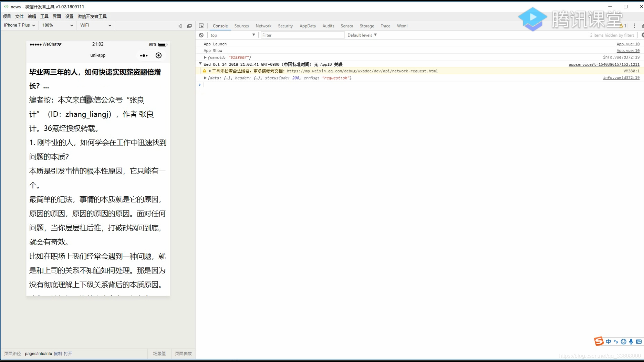Click the Console tab in DevTools
644x362 pixels.
pyautogui.click(x=220, y=25)
